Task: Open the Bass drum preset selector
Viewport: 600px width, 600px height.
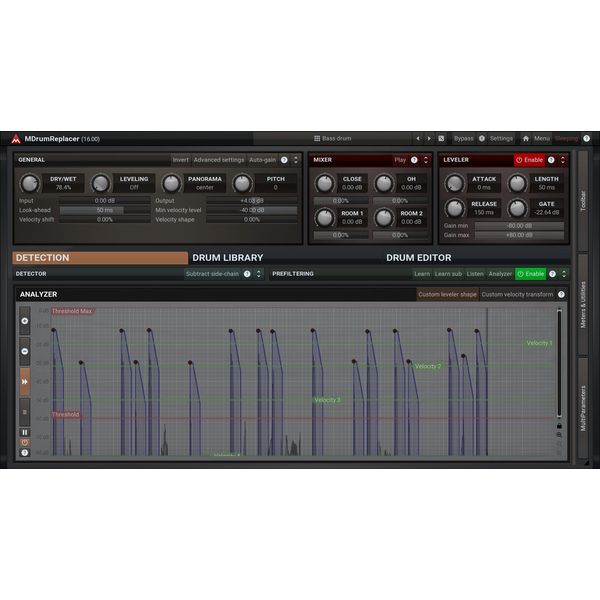Action: (x=332, y=139)
